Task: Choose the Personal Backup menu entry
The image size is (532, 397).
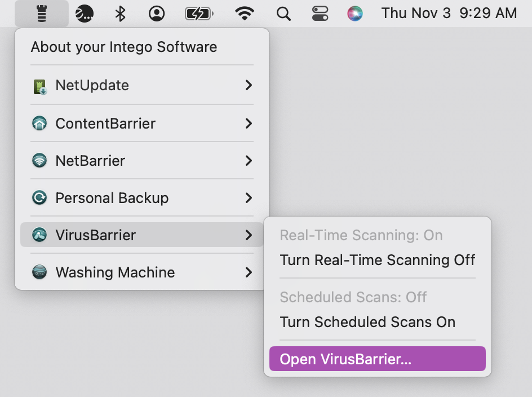Action: click(142, 197)
